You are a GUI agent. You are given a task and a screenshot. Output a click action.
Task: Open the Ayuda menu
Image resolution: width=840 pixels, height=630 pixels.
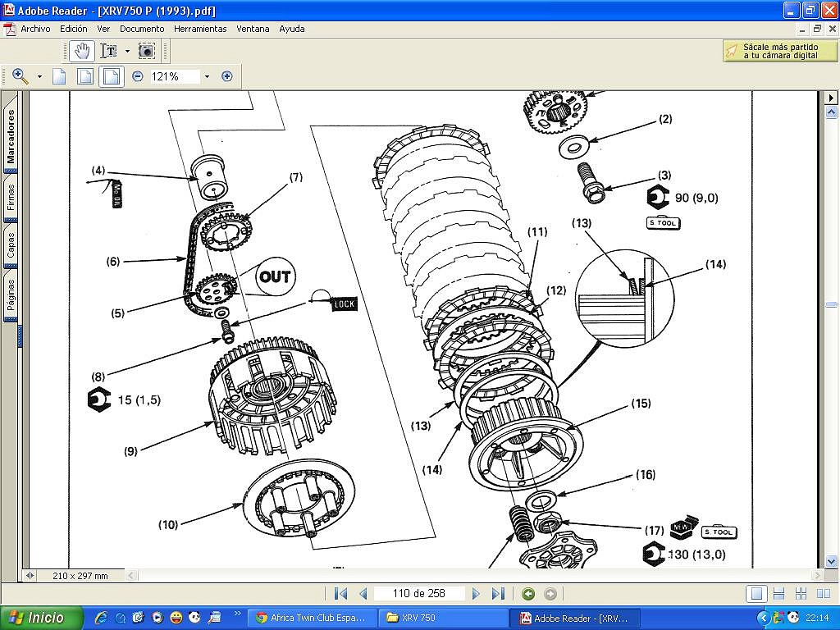pos(292,29)
